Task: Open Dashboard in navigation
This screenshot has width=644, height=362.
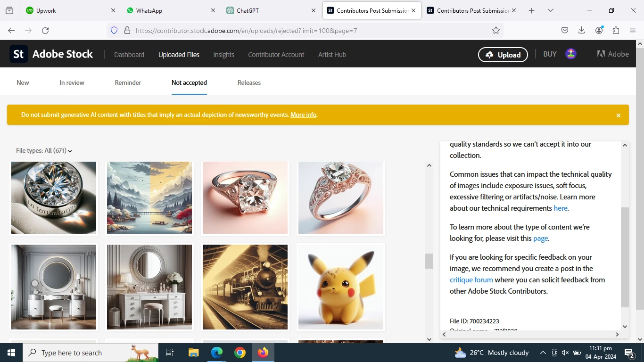Action: pos(129,55)
